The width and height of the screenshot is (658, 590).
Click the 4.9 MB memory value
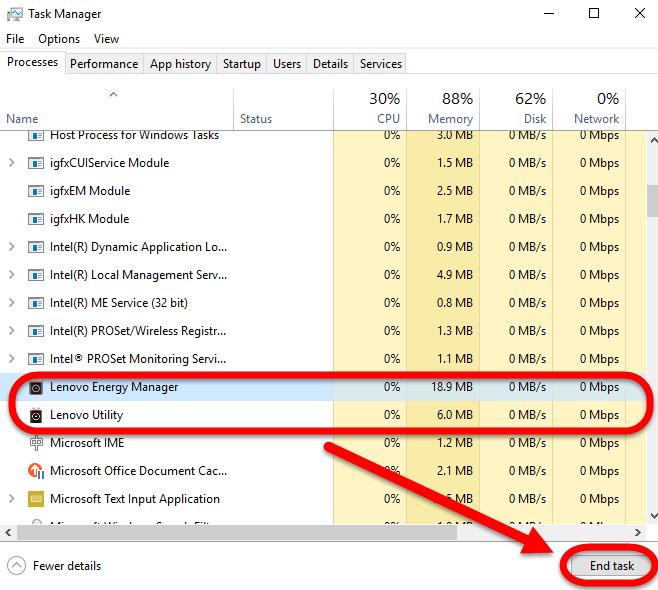[x=455, y=275]
